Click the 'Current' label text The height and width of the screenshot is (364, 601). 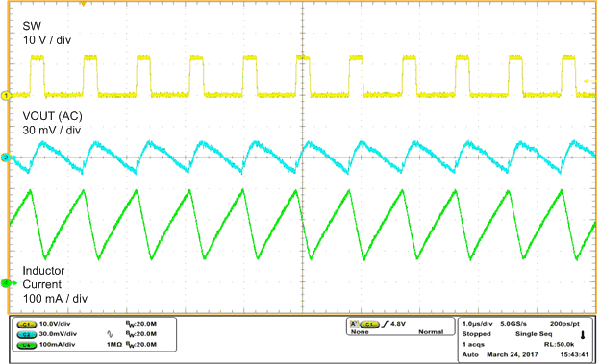click(41, 284)
